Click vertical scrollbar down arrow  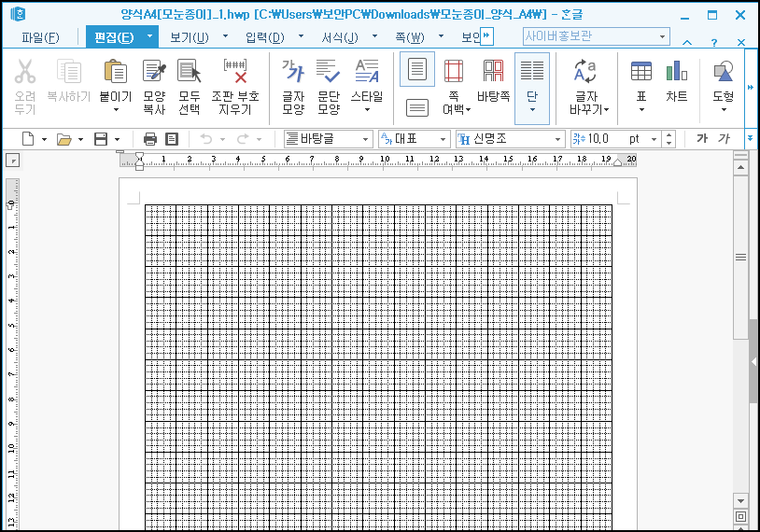(740, 500)
